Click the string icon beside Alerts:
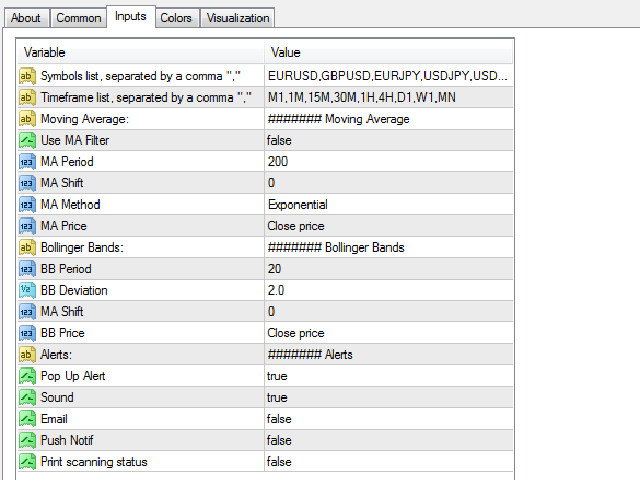The image size is (640, 480). click(27, 354)
